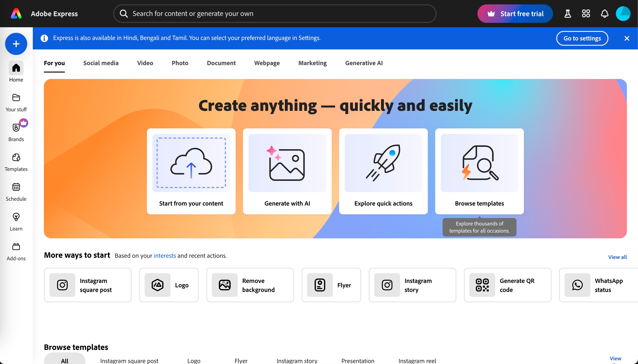Open the interests link

165,255
